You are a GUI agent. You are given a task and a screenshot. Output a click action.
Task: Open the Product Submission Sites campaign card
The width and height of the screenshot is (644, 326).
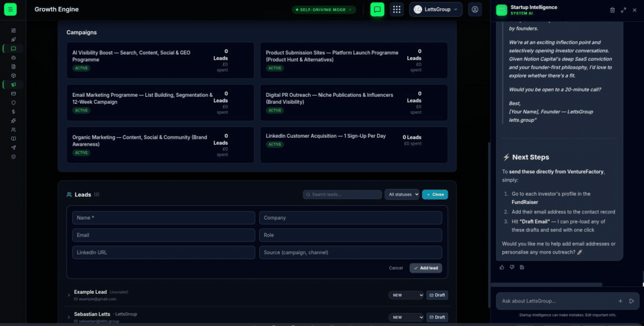click(353, 60)
